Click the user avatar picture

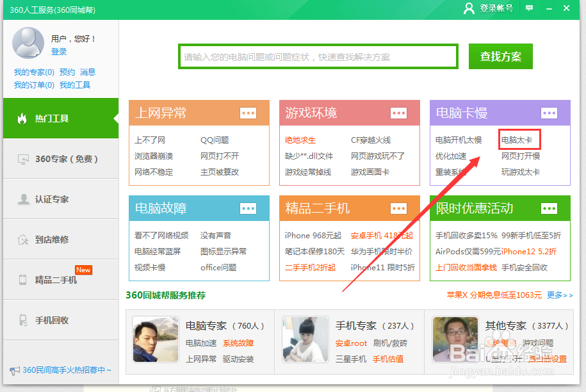point(28,43)
